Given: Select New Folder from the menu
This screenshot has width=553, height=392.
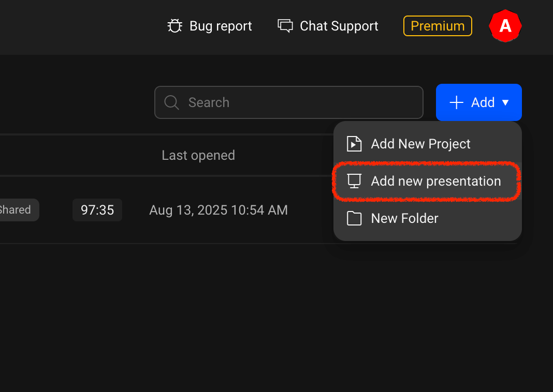Looking at the screenshot, I should tap(404, 218).
